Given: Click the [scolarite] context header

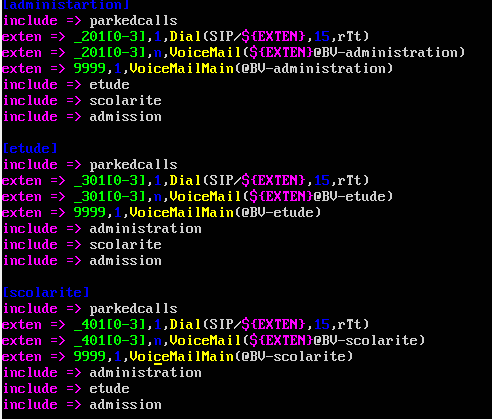Looking at the screenshot, I should pos(46,292).
